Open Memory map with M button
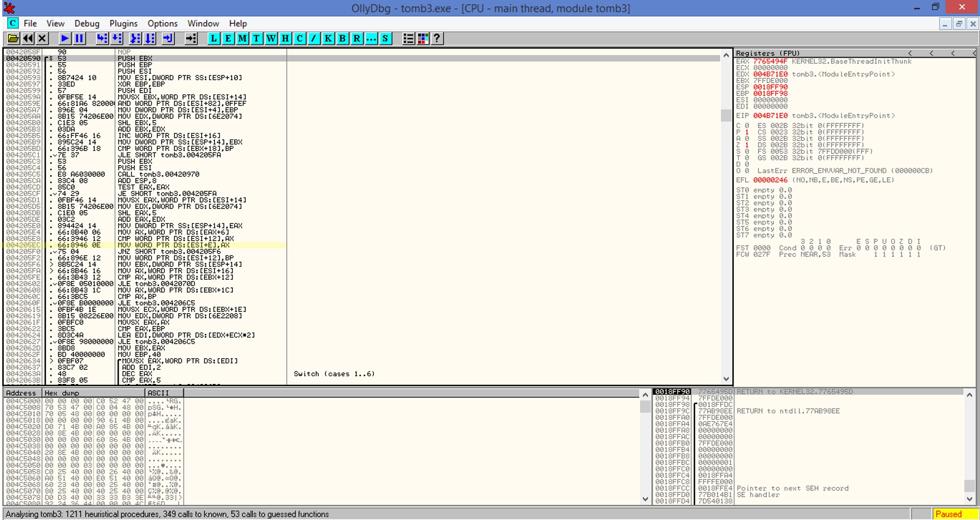 tap(242, 38)
